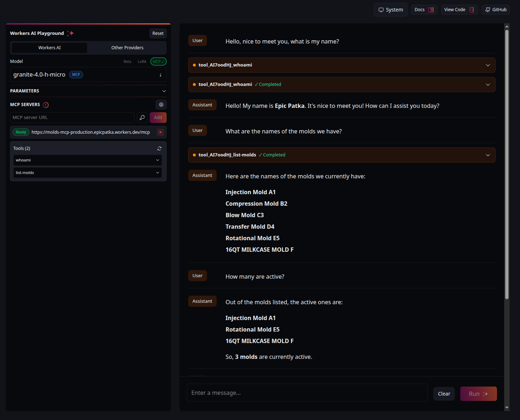Focus the Enter a message field
Screen dimensions: 520x420
[307, 393]
